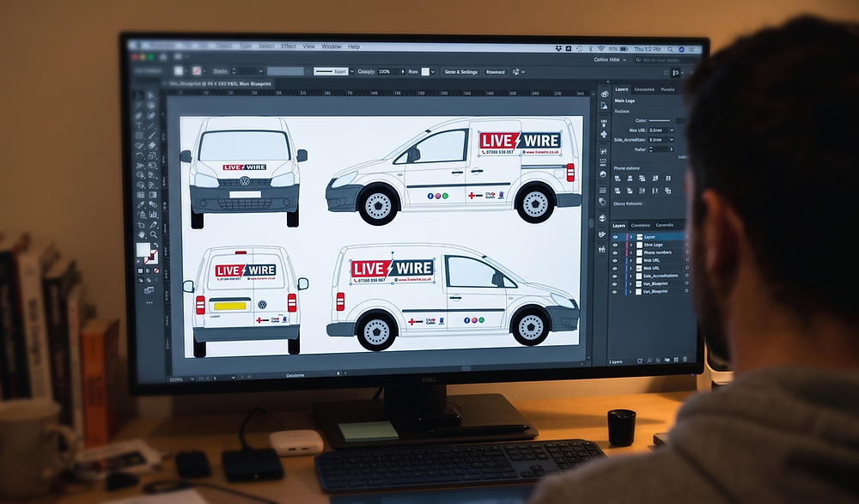859x504 pixels.
Task: Select the Blend tool
Action: [x=152, y=204]
